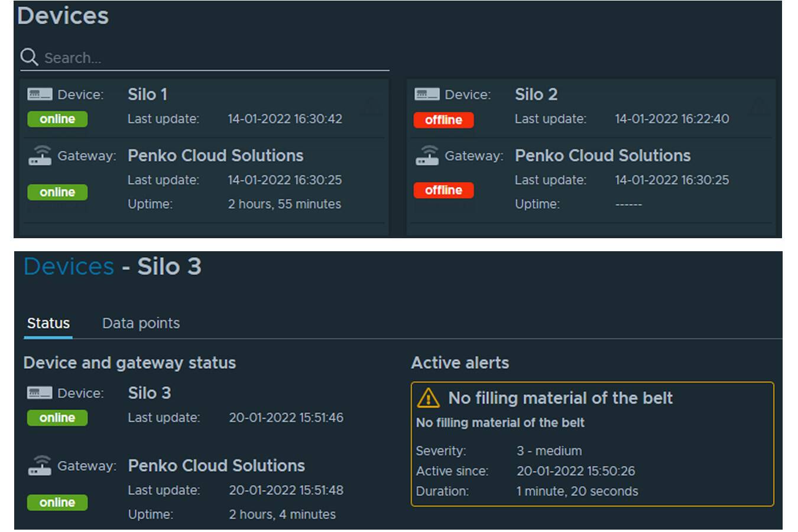Click the gateway router icon in Silo 2 card
Image resolution: width=798 pixels, height=532 pixels.
point(427,155)
